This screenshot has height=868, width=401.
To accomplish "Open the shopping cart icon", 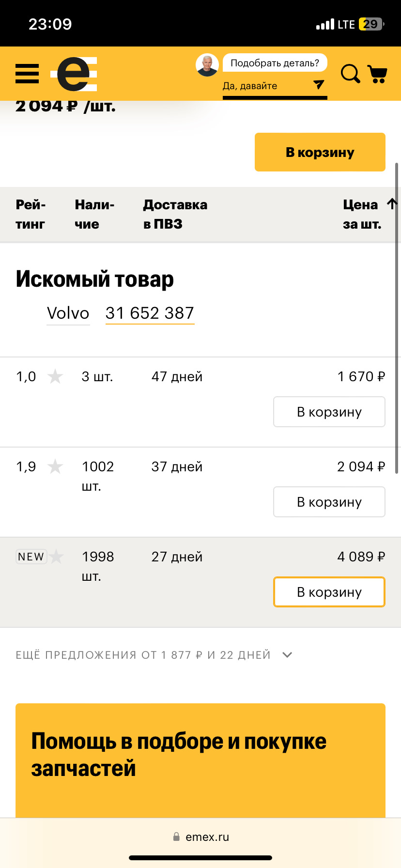I will point(379,74).
